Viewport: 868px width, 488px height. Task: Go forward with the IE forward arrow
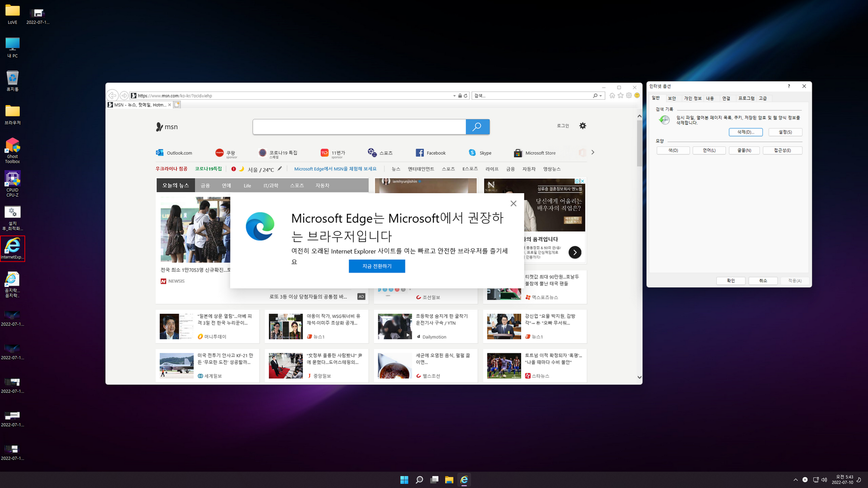tap(124, 95)
